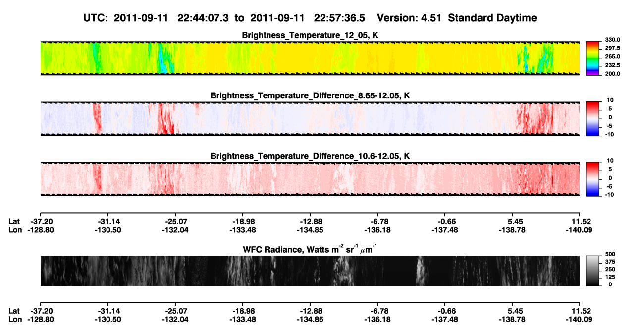
Task: Click the 297.5 colorbar tick label
Action: click(613, 48)
